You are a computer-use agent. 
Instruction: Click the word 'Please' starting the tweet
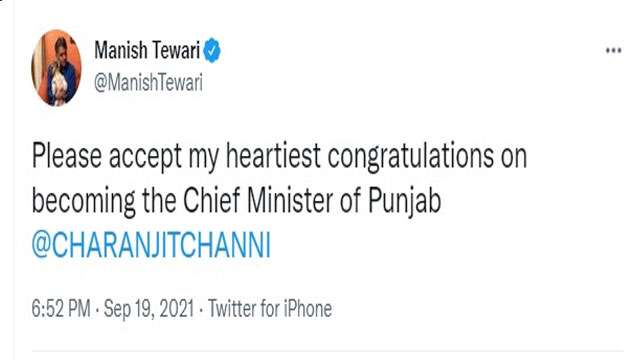pos(67,156)
